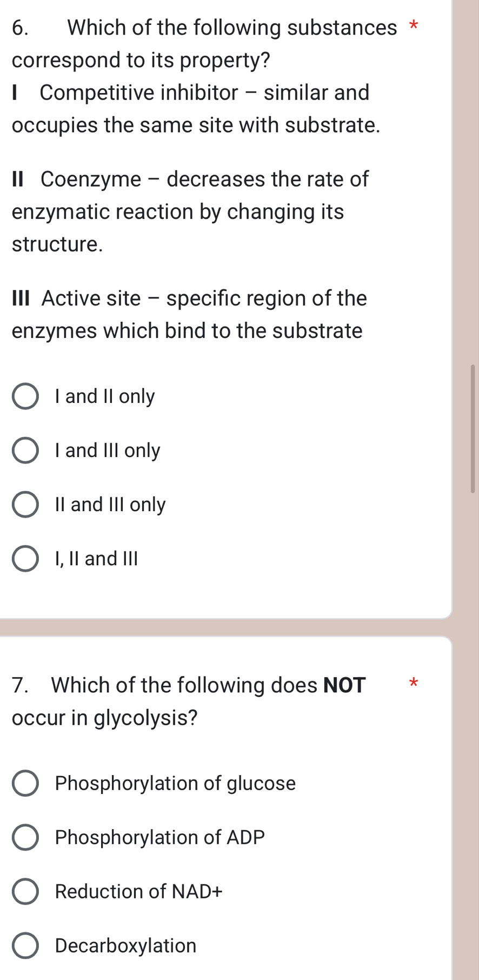Select "Reduction of NAD+" as the answer
The image size is (479, 980).
(138, 892)
